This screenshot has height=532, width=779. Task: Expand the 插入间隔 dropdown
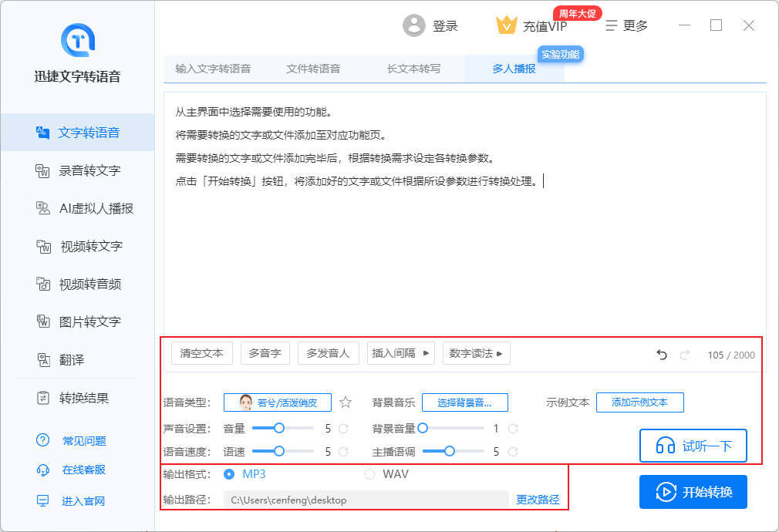coord(400,353)
